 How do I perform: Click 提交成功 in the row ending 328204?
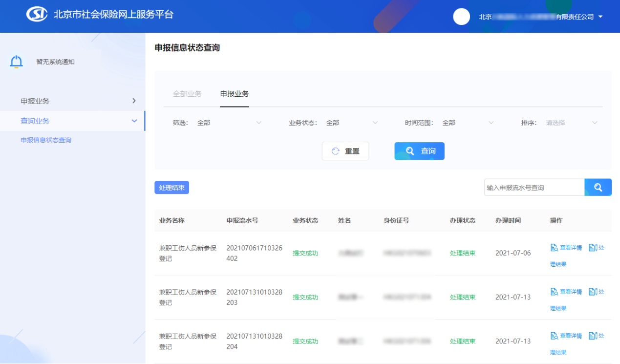click(305, 341)
